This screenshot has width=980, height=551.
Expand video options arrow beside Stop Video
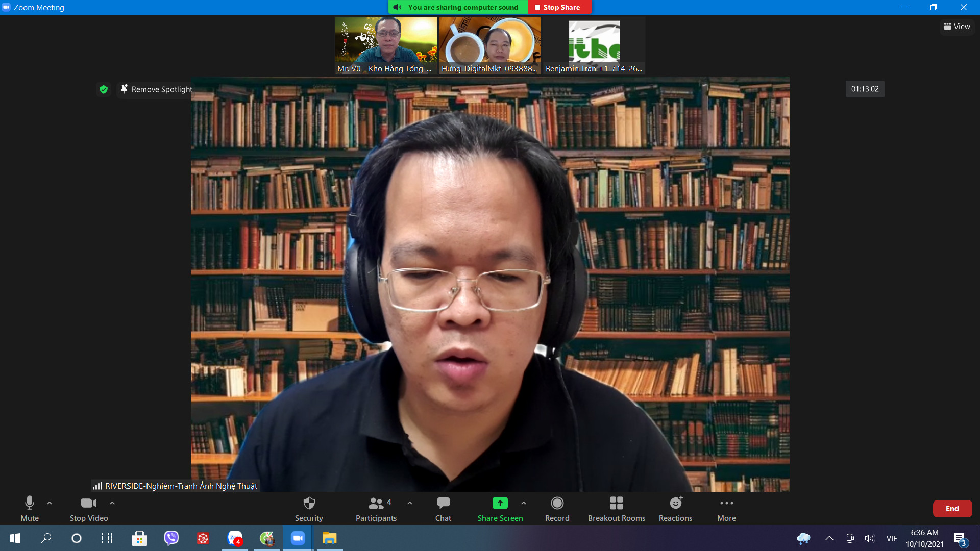coord(112,503)
